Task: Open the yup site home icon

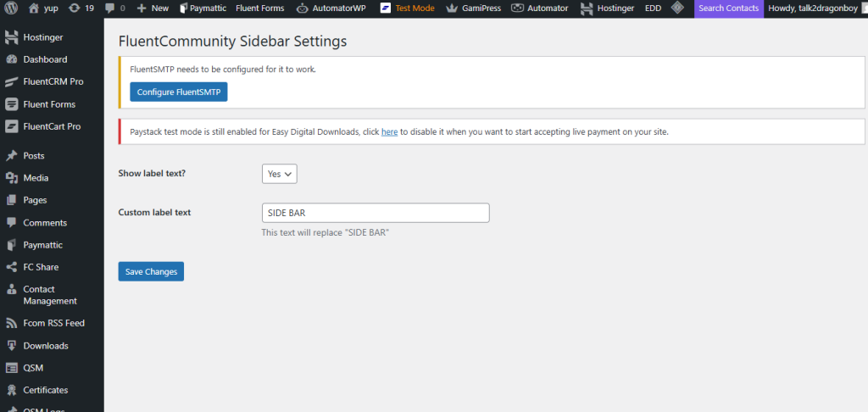Action: click(34, 8)
